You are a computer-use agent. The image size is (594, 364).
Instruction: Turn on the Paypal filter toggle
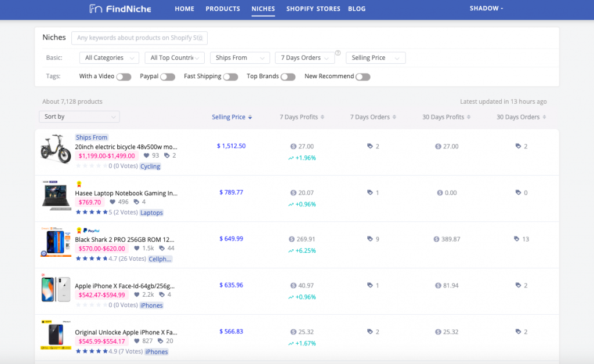(x=168, y=77)
